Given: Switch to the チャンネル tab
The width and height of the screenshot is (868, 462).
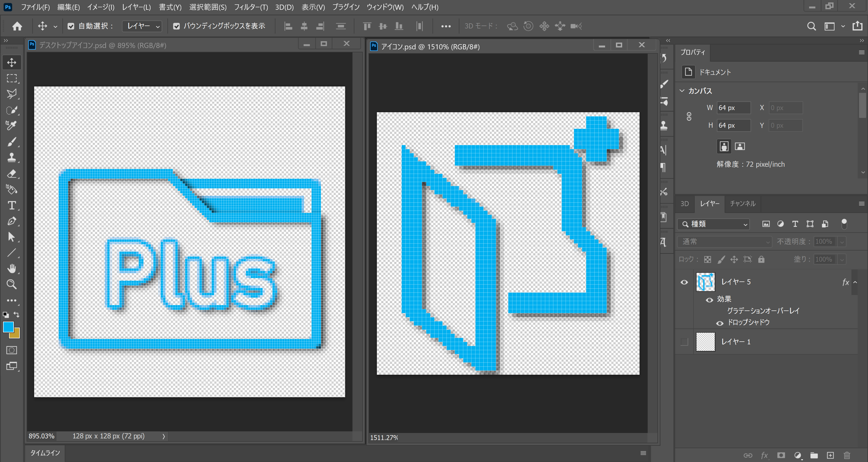Looking at the screenshot, I should click(742, 204).
